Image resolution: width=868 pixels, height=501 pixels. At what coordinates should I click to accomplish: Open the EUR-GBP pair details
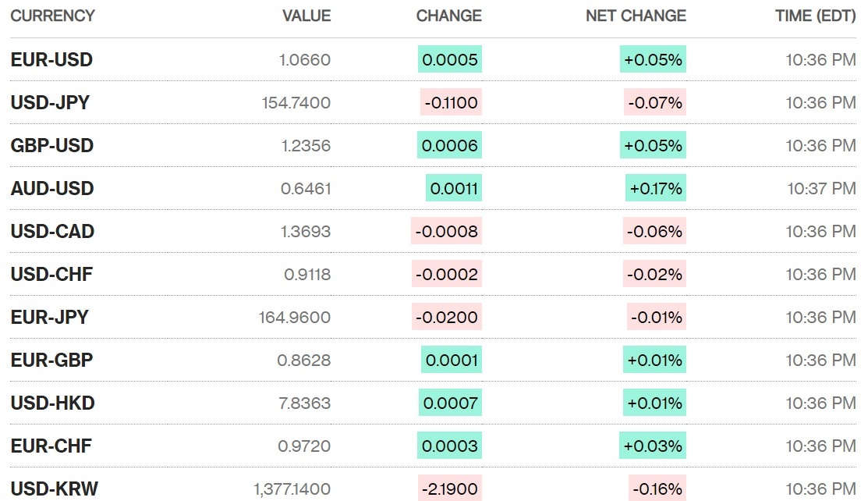point(51,361)
